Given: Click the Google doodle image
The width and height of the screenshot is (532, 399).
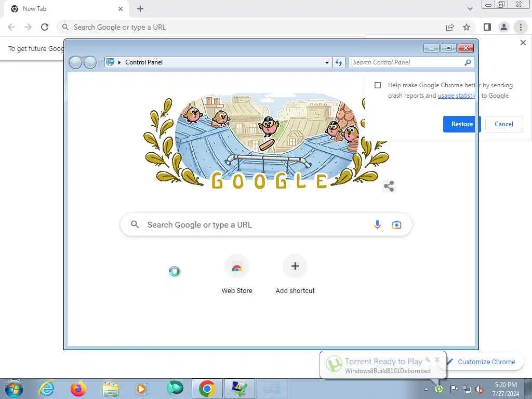Looking at the screenshot, I should (x=266, y=141).
